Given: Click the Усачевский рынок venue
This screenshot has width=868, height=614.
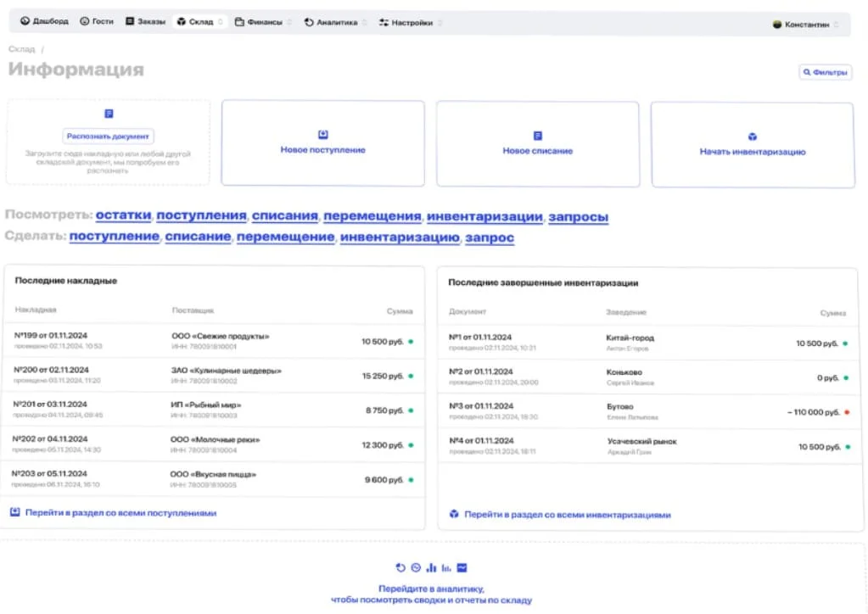Looking at the screenshot, I should 642,441.
